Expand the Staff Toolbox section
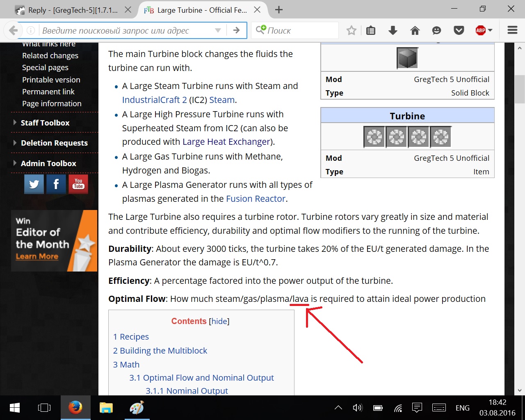The image size is (525, 420). [45, 123]
